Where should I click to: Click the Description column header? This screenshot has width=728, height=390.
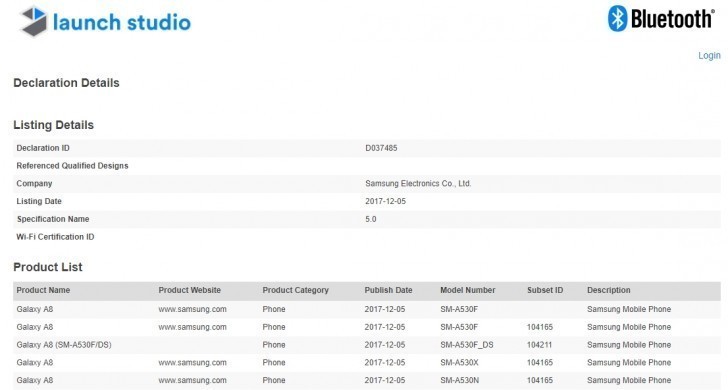click(x=609, y=290)
